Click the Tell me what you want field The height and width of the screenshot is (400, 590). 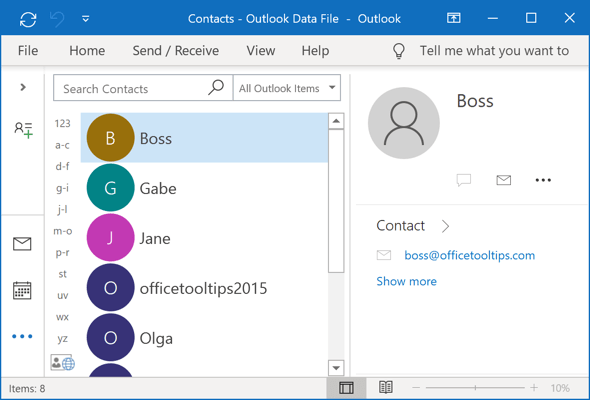pyautogui.click(x=494, y=50)
